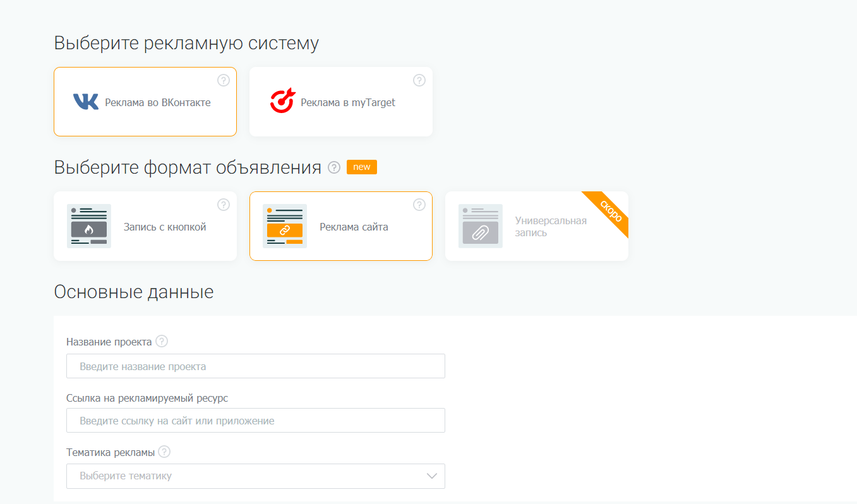
Task: Focus the ссылку на сайт или приложение field
Action: click(256, 421)
